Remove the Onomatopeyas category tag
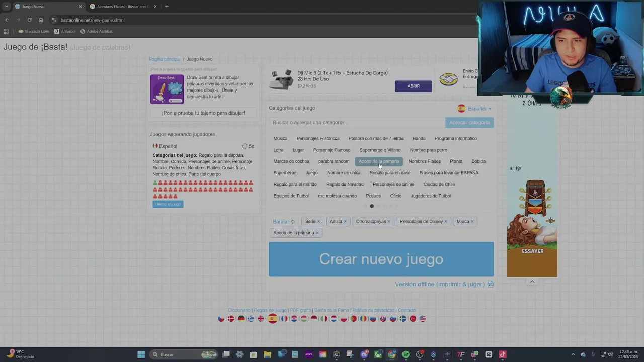This screenshot has height=362, width=644. 389,222
